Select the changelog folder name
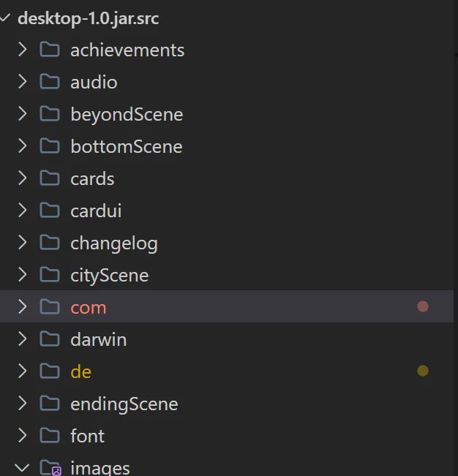This screenshot has width=458, height=476. [x=114, y=243]
